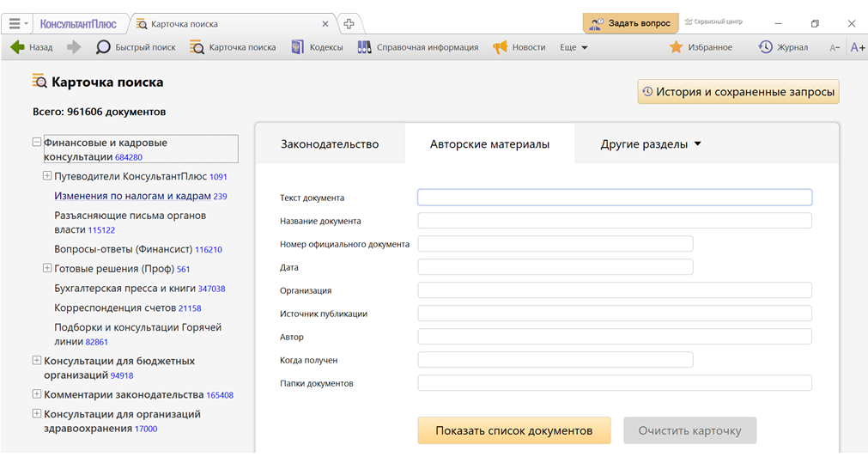Select Разъясняющие письма органов власти

[x=131, y=222]
